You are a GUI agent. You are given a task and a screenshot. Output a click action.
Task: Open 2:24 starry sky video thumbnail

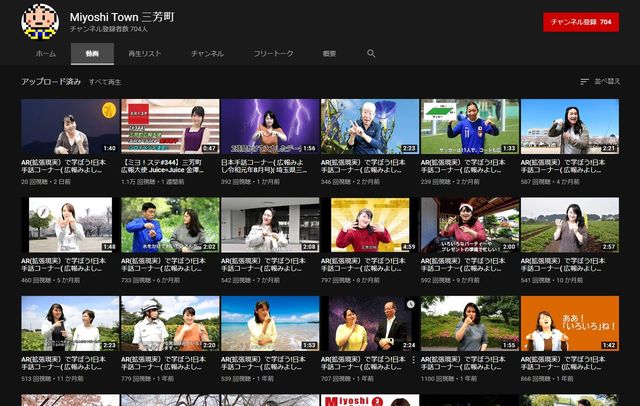click(x=370, y=324)
